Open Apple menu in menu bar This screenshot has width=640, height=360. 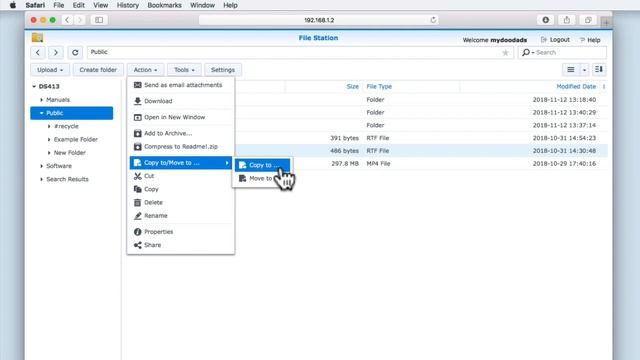[13, 5]
